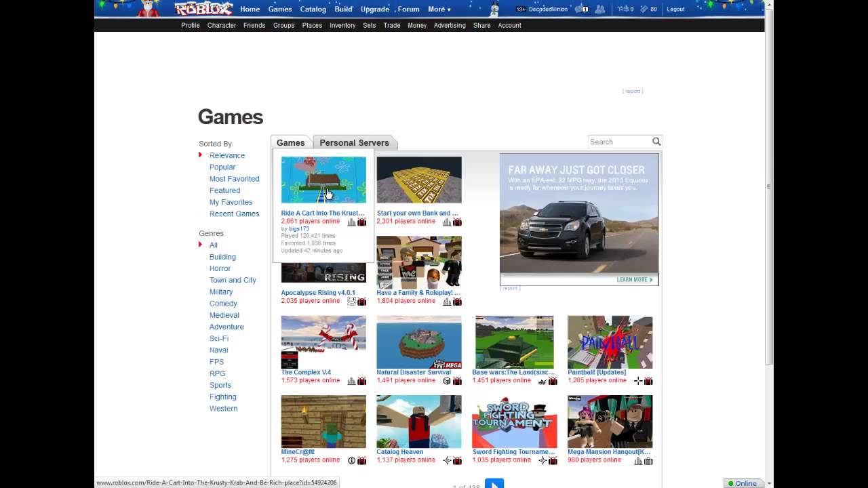Filter by Sci-Fi genre
The height and width of the screenshot is (488, 868).
click(218, 338)
